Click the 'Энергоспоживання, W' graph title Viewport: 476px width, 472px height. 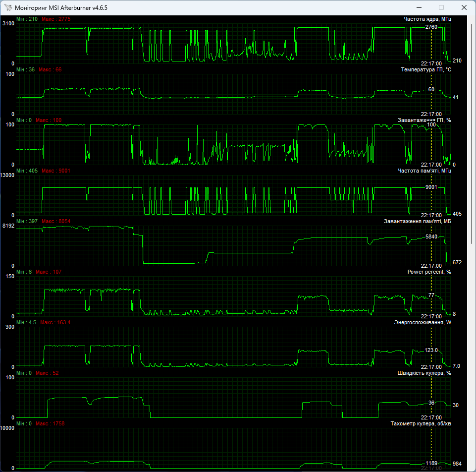tap(423, 322)
